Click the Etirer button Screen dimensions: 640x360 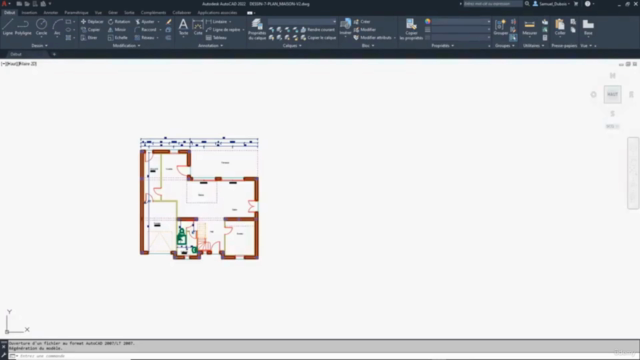[x=89, y=38]
